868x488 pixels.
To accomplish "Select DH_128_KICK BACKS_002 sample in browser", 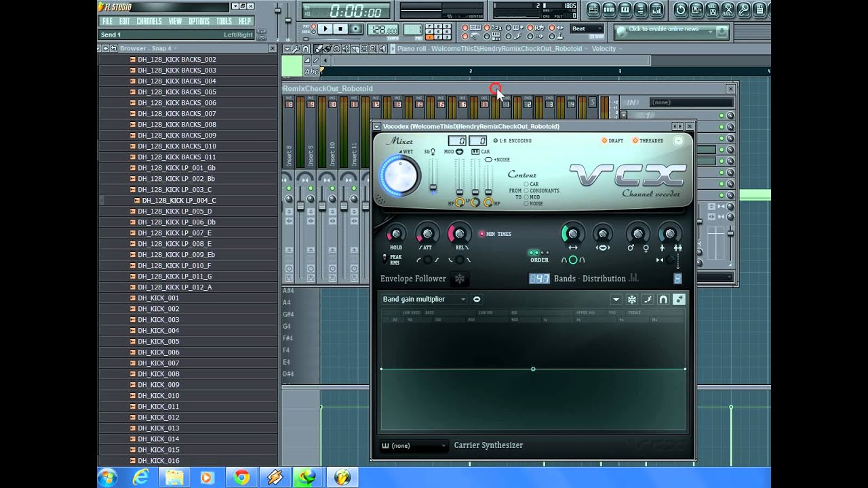I will pyautogui.click(x=177, y=60).
